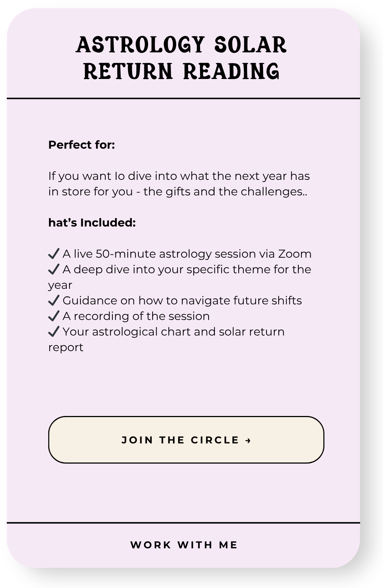The width and height of the screenshot is (383, 588).
Task: Click the divider line above Work With Me
Action: tap(183, 523)
